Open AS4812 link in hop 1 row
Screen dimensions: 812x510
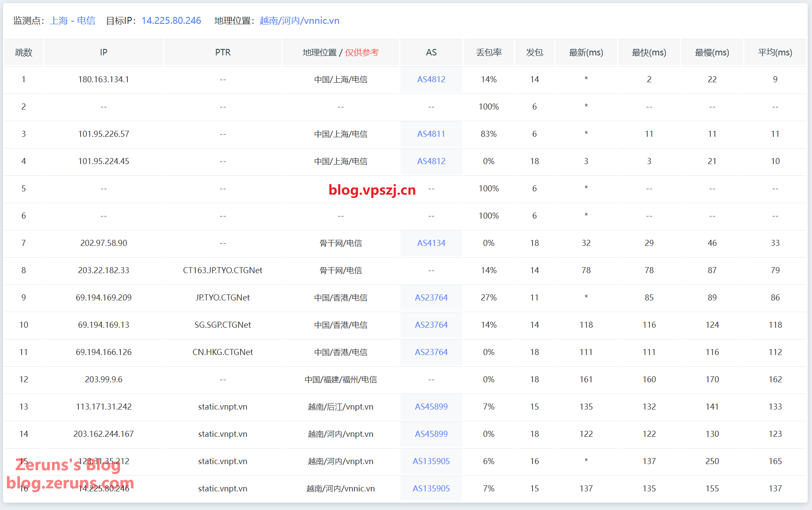pos(431,79)
